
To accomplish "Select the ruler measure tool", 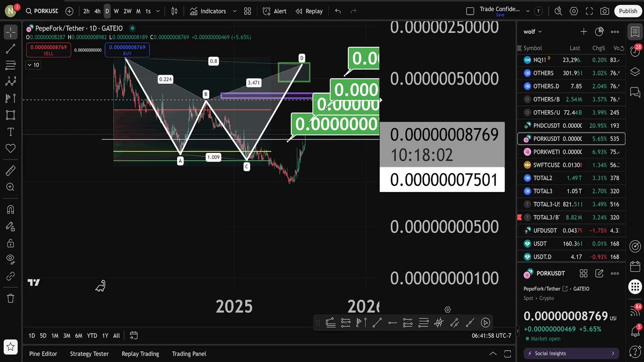I will (10, 171).
